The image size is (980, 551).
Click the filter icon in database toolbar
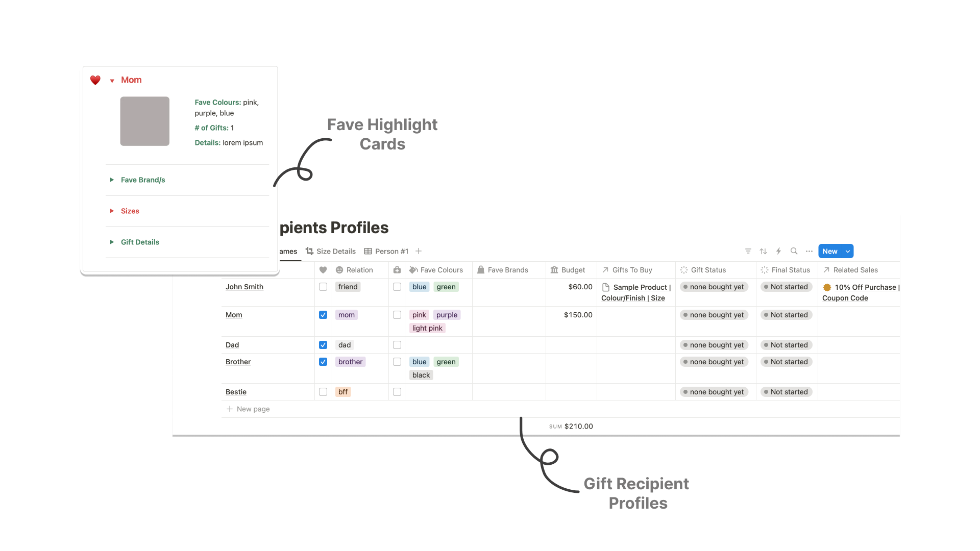(749, 251)
